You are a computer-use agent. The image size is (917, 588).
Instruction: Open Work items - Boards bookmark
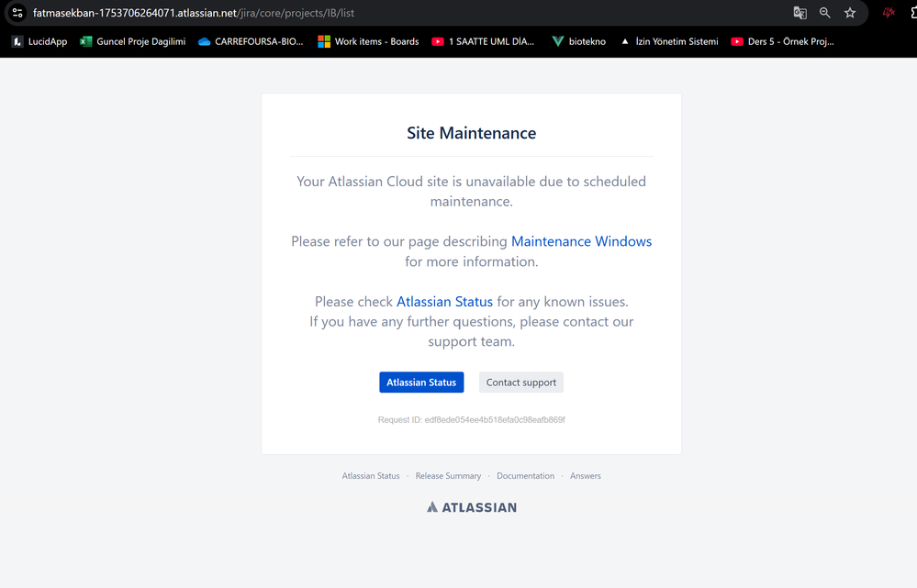click(368, 41)
